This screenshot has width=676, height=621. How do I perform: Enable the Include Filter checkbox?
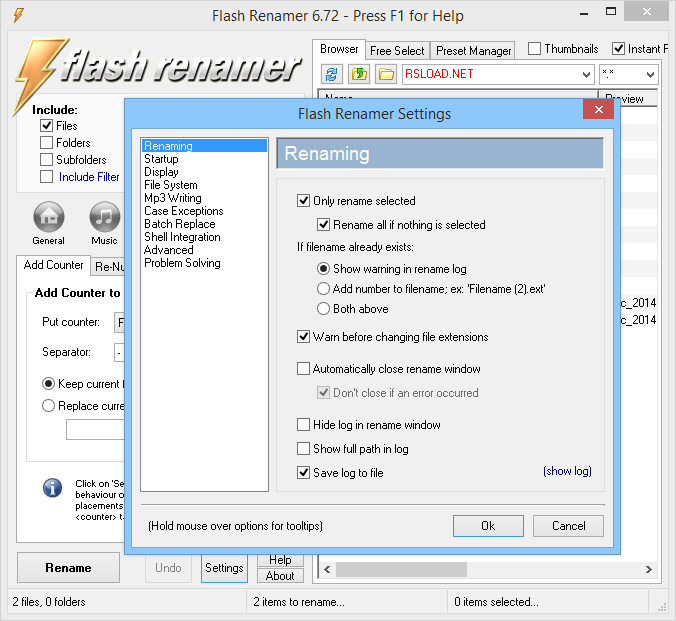coord(46,176)
